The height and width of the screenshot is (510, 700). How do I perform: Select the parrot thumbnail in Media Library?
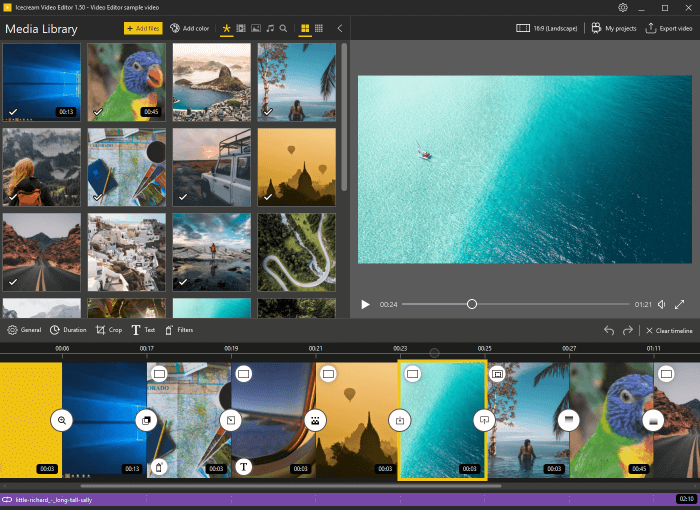[x=125, y=81]
